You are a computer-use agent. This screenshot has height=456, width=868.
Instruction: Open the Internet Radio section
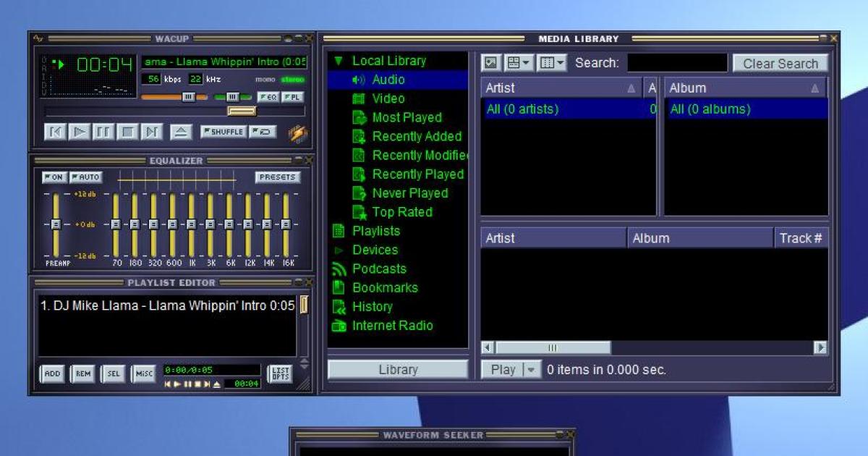pyautogui.click(x=392, y=325)
